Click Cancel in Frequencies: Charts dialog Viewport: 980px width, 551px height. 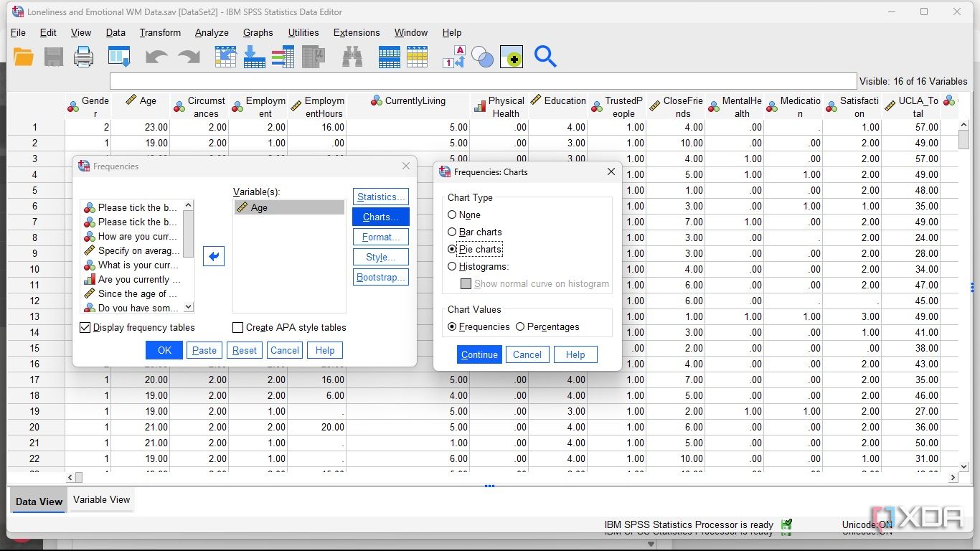527,354
